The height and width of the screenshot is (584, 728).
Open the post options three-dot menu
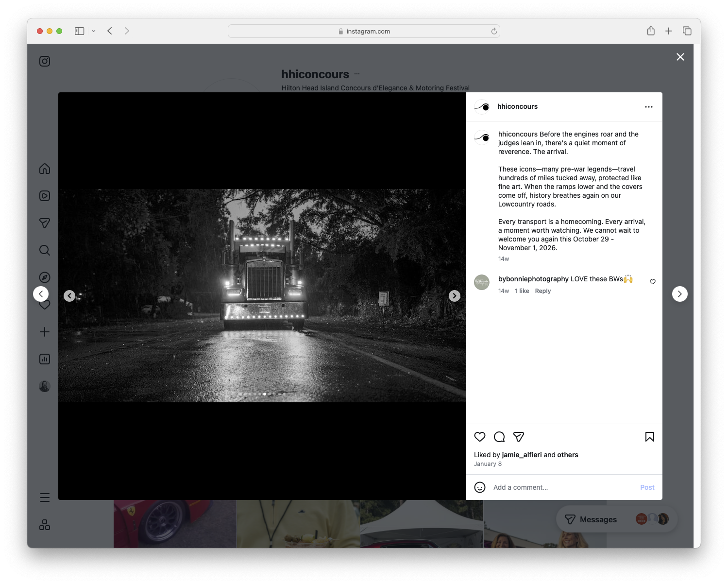(x=649, y=106)
